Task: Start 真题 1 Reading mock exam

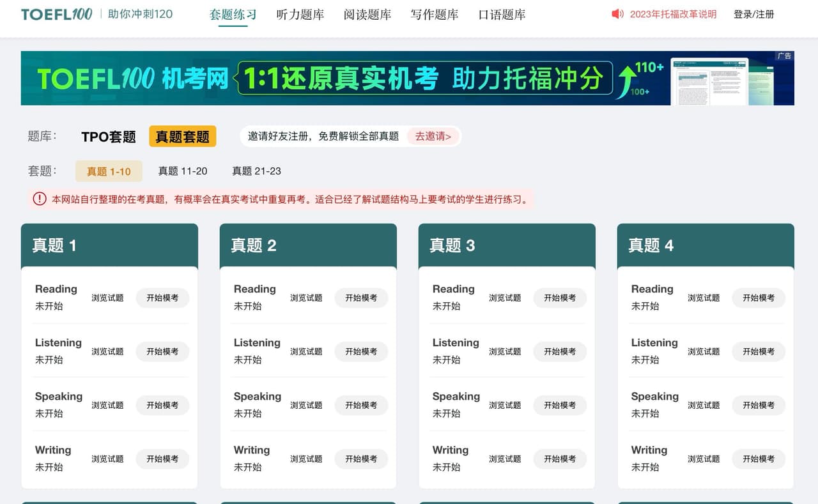Action: [x=162, y=298]
